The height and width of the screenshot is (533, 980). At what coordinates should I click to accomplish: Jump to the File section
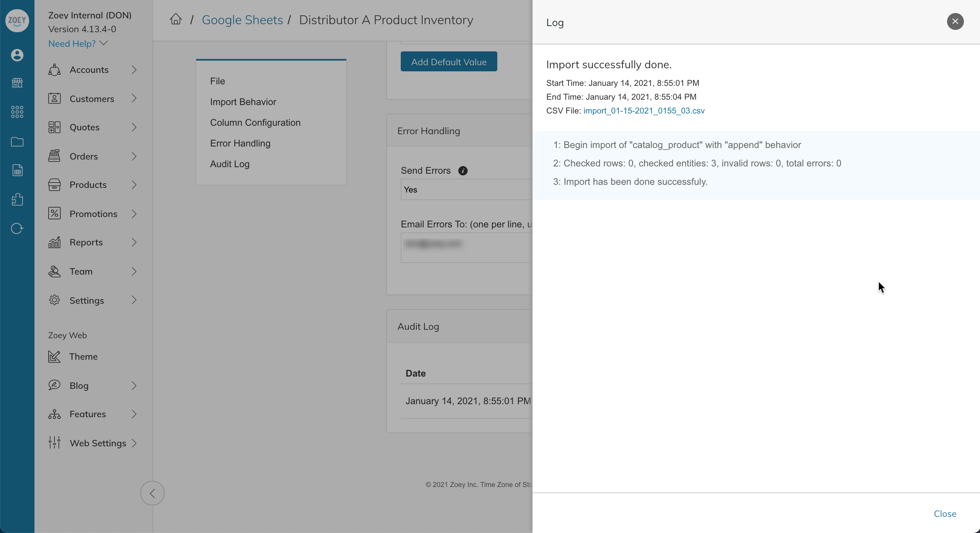pos(218,81)
